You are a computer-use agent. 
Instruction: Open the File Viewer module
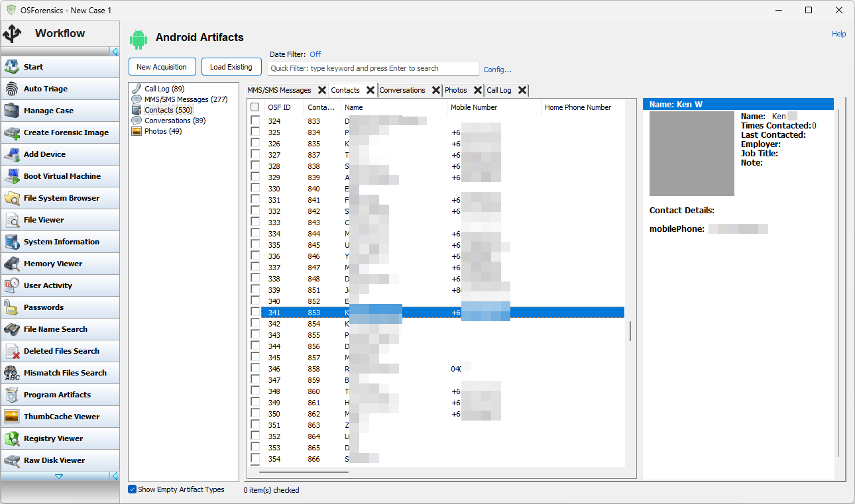[60, 220]
